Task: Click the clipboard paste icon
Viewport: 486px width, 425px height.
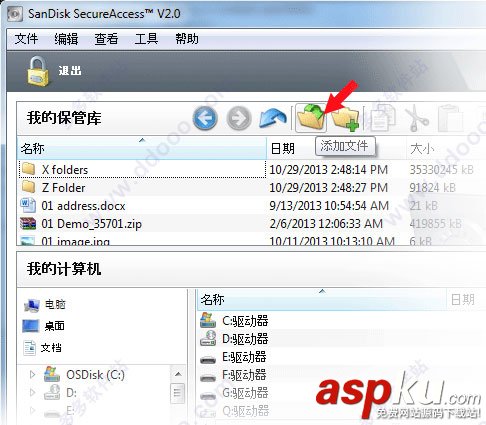Action: (x=450, y=119)
